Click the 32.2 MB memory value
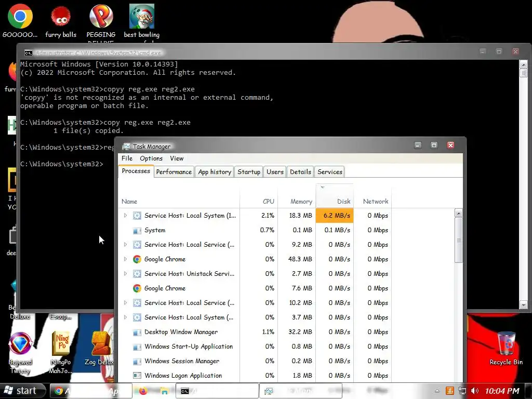 pyautogui.click(x=300, y=332)
